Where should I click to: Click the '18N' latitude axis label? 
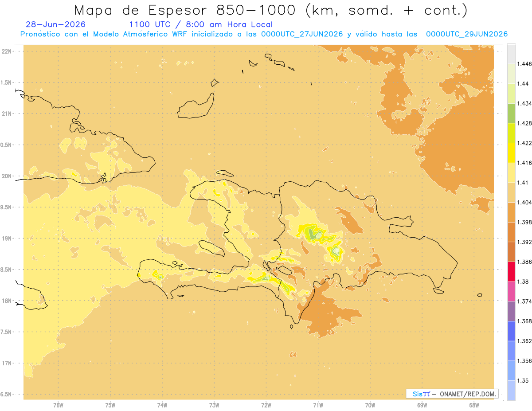pos(7,301)
